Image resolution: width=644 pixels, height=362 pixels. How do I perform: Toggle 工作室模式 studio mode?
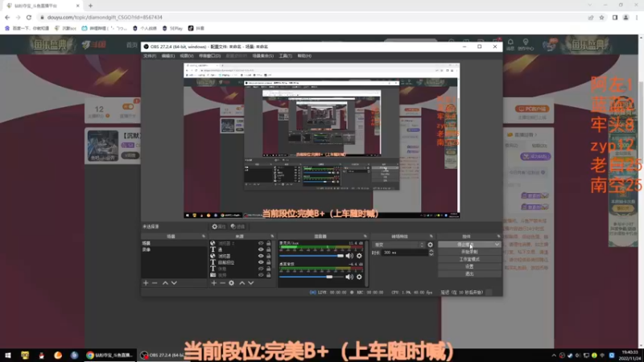469,259
